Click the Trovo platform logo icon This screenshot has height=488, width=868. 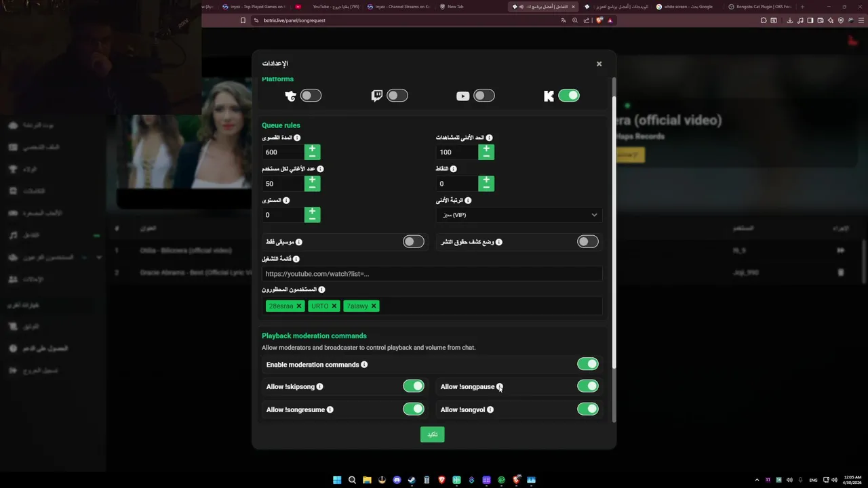pos(291,96)
